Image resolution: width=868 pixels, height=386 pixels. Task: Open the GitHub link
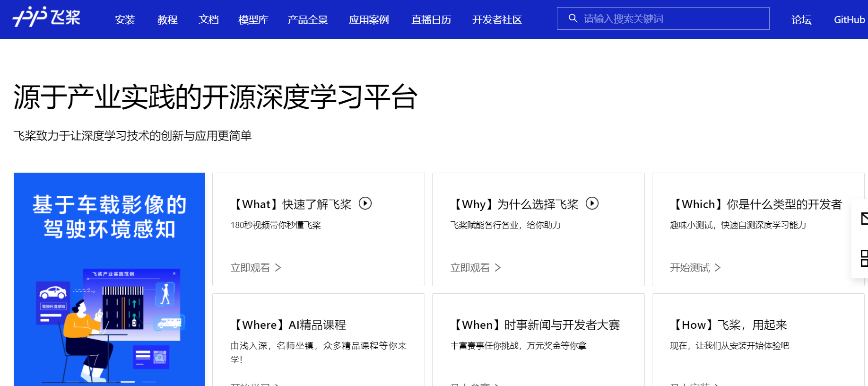pos(849,20)
